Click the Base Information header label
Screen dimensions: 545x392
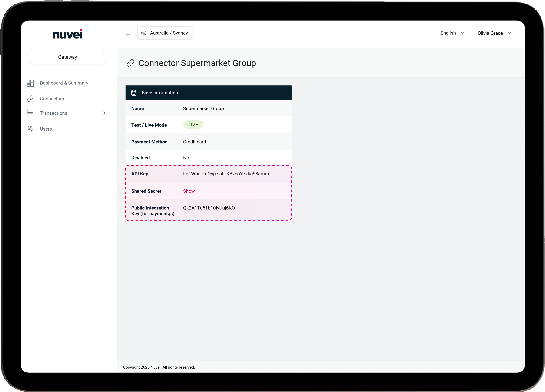pos(160,93)
